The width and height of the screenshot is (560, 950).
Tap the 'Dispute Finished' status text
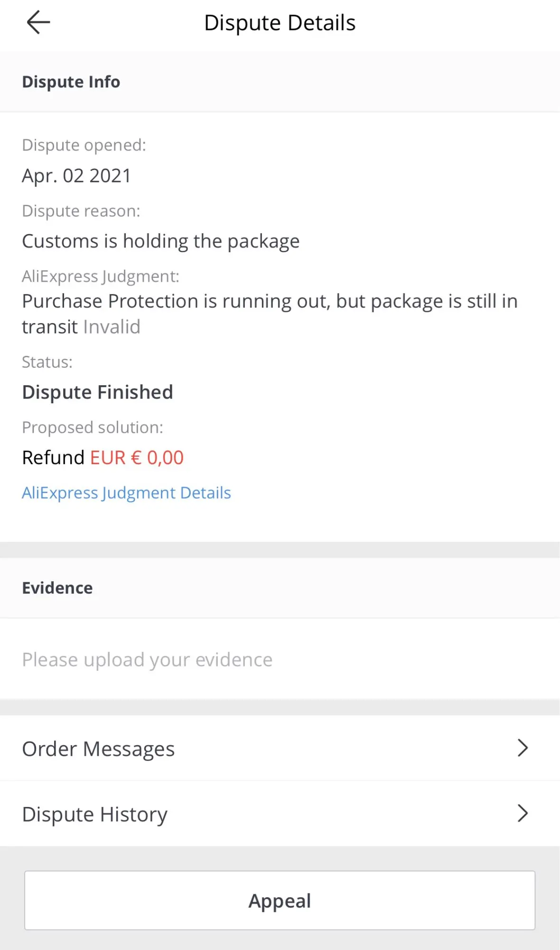97,392
